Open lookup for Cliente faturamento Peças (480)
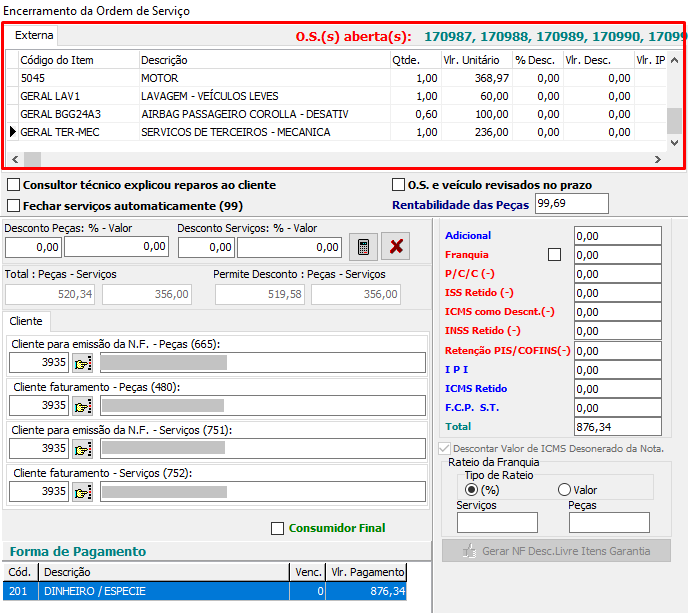Image resolution: width=688 pixels, height=613 pixels. (x=83, y=405)
